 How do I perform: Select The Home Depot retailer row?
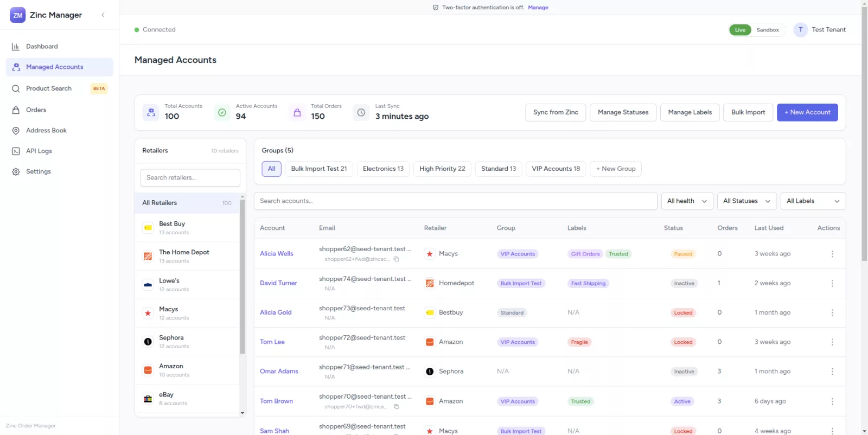[187, 256]
